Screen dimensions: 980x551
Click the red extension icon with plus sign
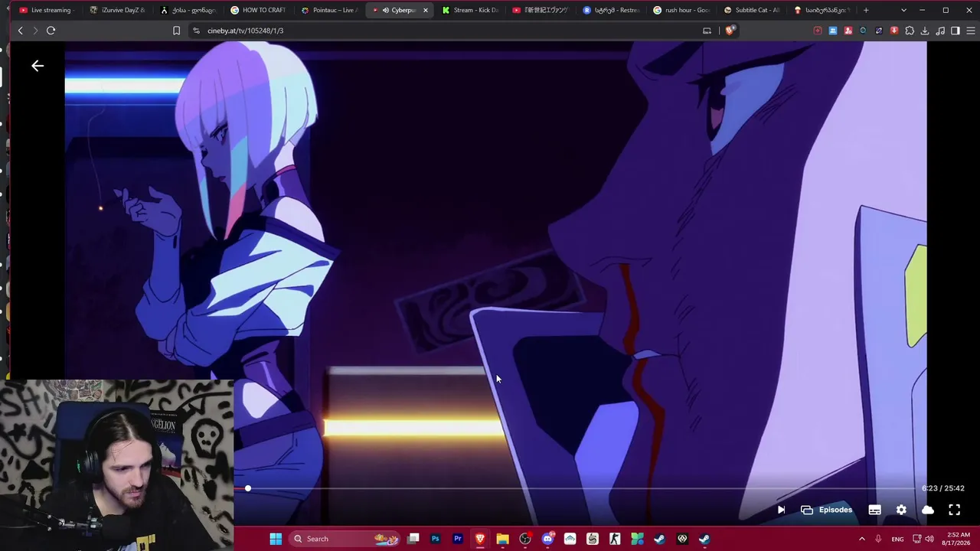[x=818, y=31]
